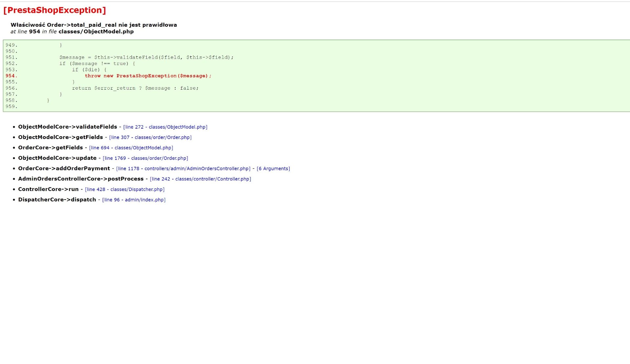Click the OrderCore->addOrderPayment stack entry

[64, 169]
